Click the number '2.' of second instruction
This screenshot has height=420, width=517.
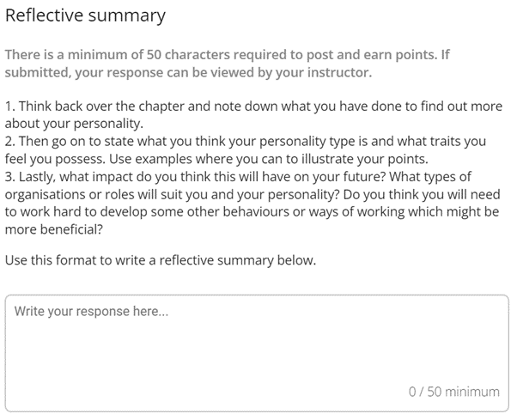9,142
